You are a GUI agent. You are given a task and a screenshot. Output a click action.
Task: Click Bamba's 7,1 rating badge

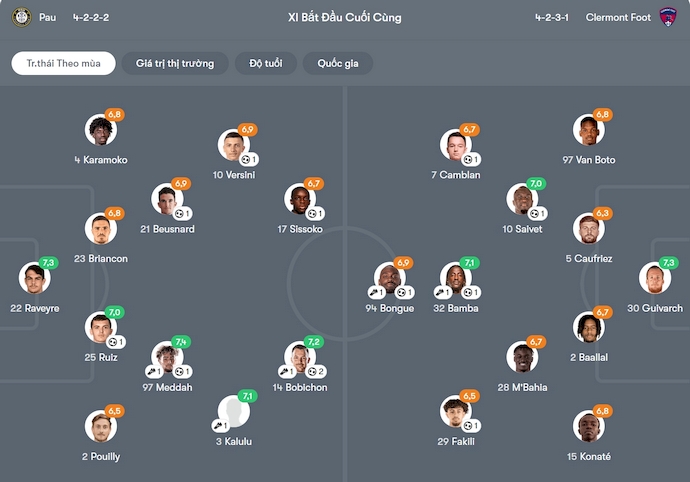[x=470, y=263]
